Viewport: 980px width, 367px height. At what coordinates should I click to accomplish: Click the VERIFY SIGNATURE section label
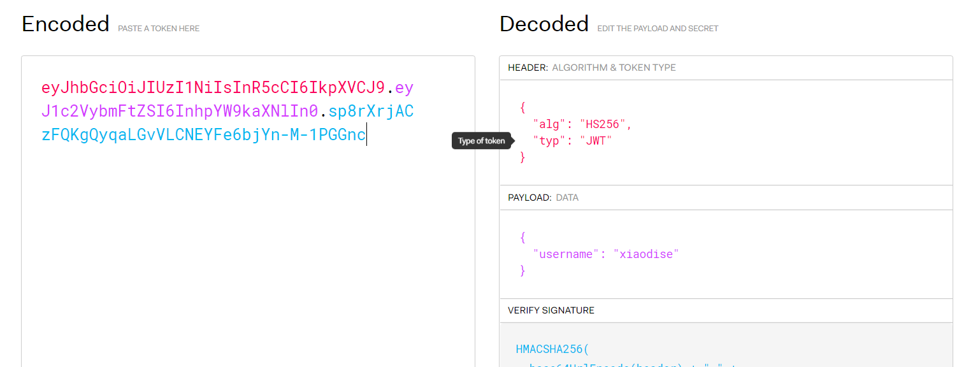(551, 310)
